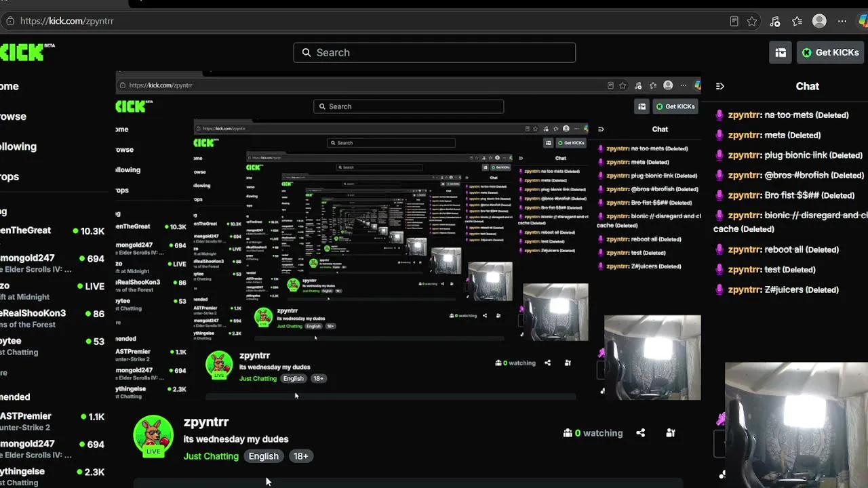Screen dimensions: 868x488
Task: Open Drops in the main Kick sidebar
Action: coord(9,176)
